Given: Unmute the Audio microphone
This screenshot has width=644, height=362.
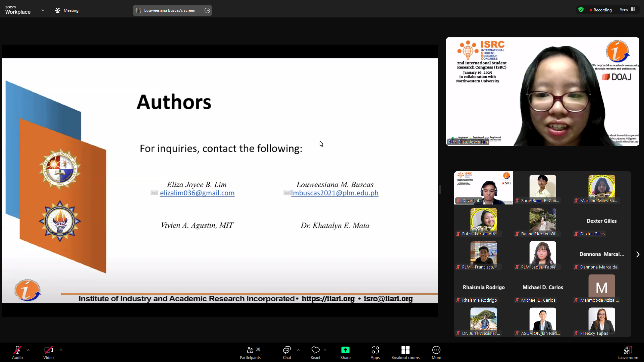Looking at the screenshot, I should tap(17, 352).
